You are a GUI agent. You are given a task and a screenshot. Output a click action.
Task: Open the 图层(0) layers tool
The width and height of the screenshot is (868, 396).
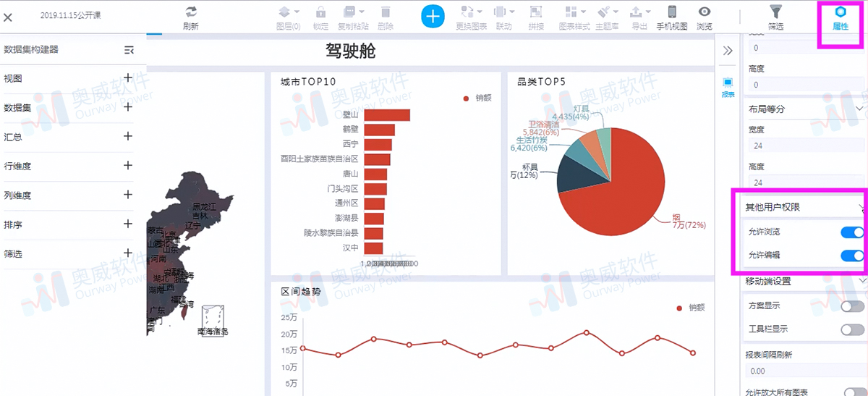(x=284, y=12)
